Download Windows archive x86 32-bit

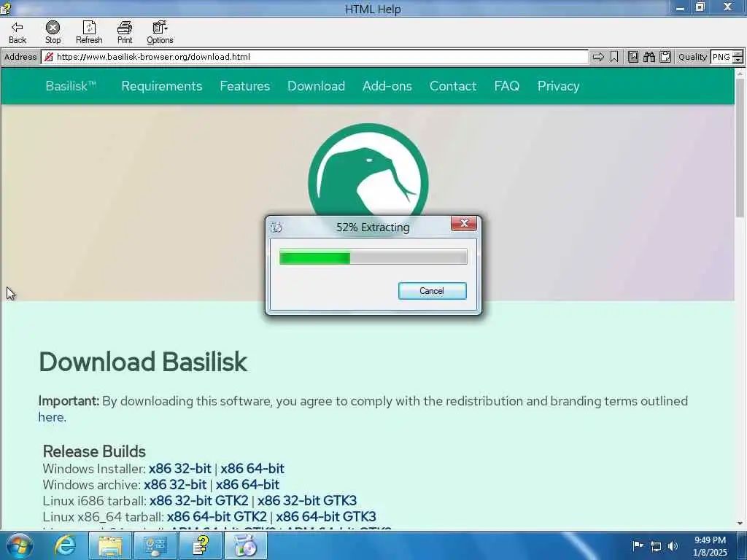coord(175,485)
